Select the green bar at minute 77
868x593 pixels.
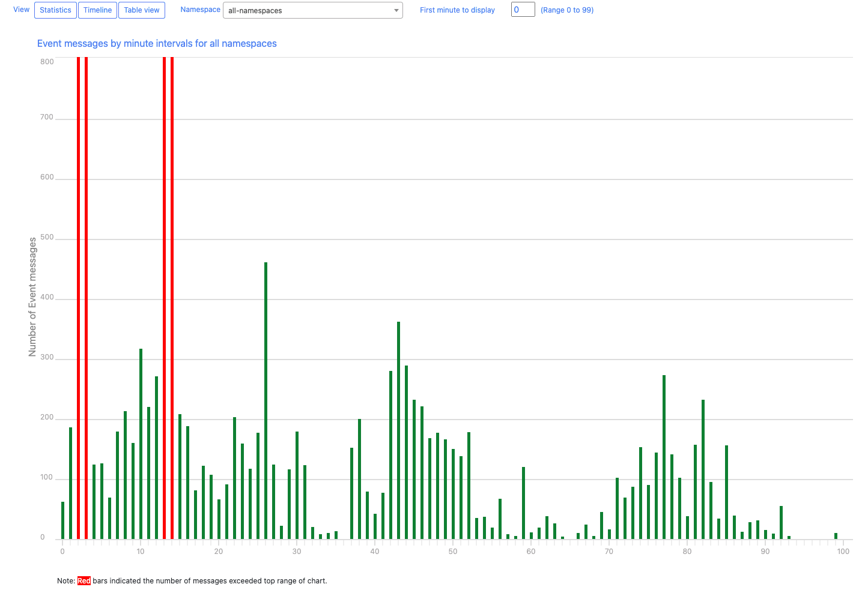tap(664, 457)
